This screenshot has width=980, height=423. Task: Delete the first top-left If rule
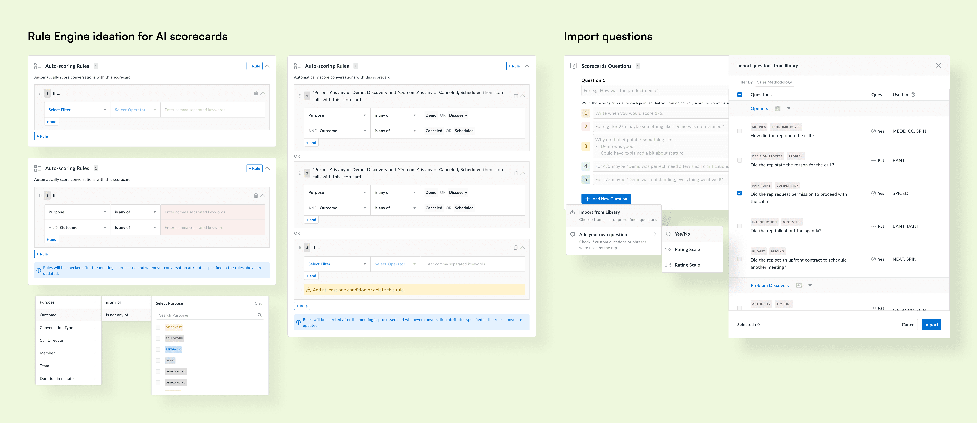coord(256,93)
